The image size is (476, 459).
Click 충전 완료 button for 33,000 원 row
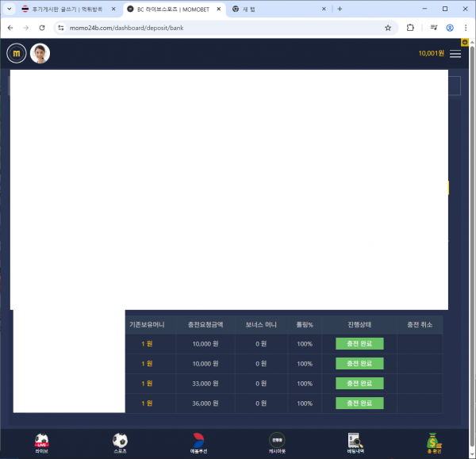click(359, 384)
